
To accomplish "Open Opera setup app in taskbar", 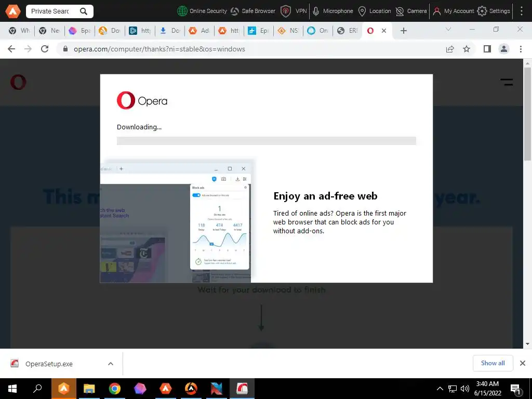I will [242, 389].
